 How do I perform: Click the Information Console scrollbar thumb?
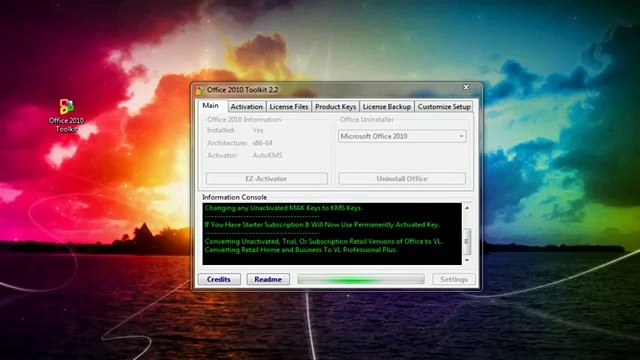[x=467, y=241]
